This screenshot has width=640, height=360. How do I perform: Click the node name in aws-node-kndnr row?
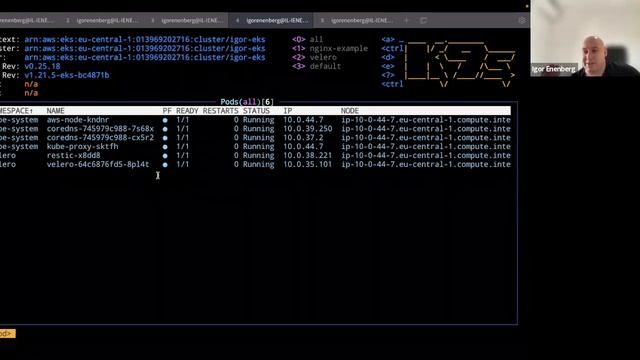[426, 120]
